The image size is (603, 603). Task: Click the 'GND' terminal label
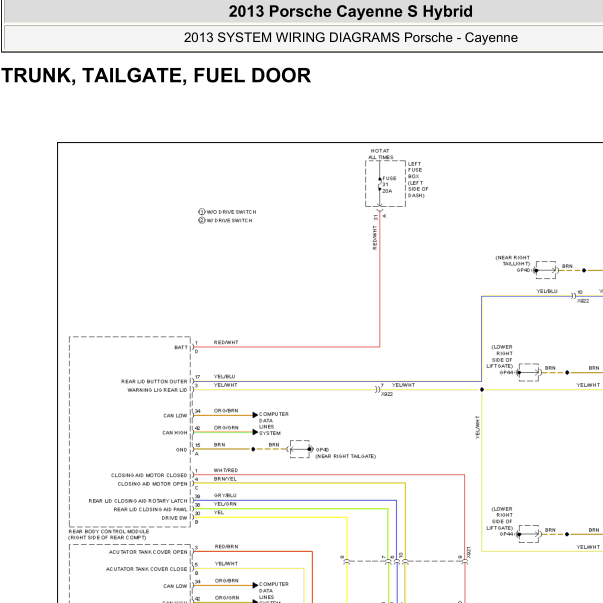(182, 450)
